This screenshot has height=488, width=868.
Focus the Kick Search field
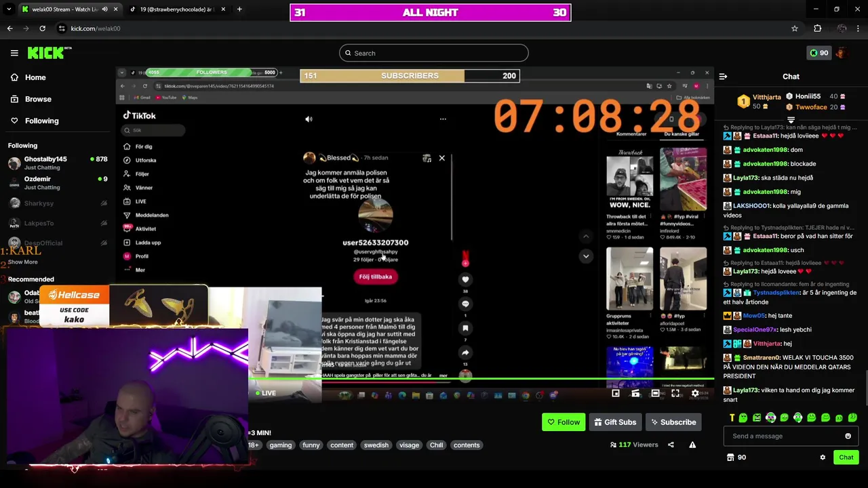(x=434, y=53)
